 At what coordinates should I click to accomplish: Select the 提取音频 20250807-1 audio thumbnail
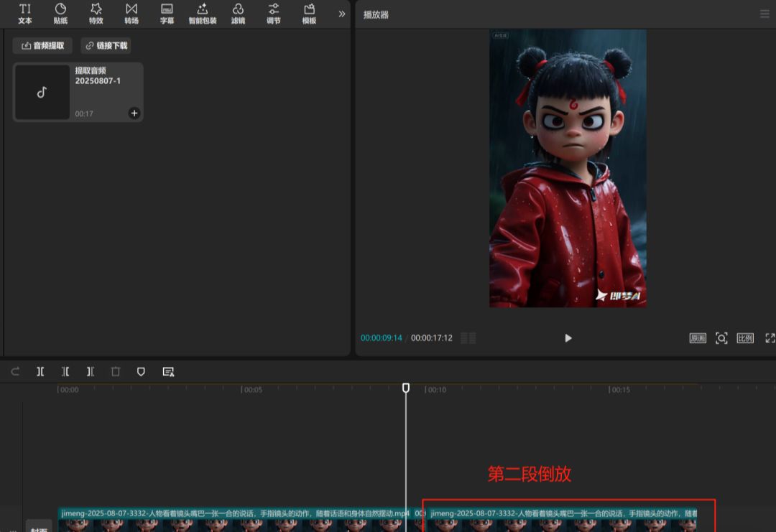(x=42, y=92)
